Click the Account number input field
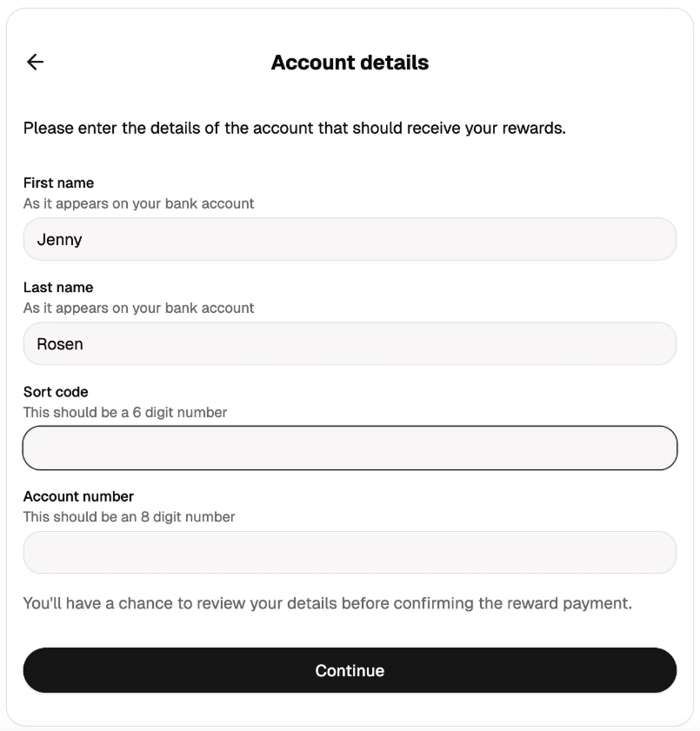The width and height of the screenshot is (700, 731). 350,552
